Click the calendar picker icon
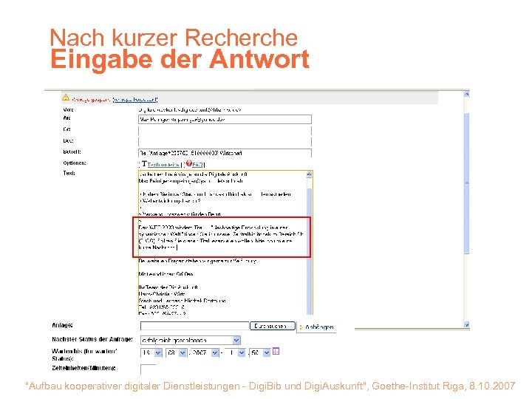Image resolution: width=532 pixels, height=399 pixels. pyautogui.click(x=276, y=351)
